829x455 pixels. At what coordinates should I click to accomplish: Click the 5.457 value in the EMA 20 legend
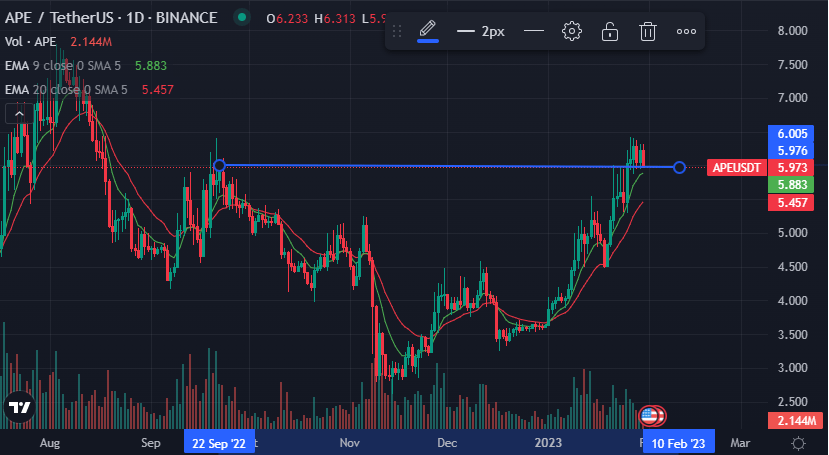coord(158,89)
